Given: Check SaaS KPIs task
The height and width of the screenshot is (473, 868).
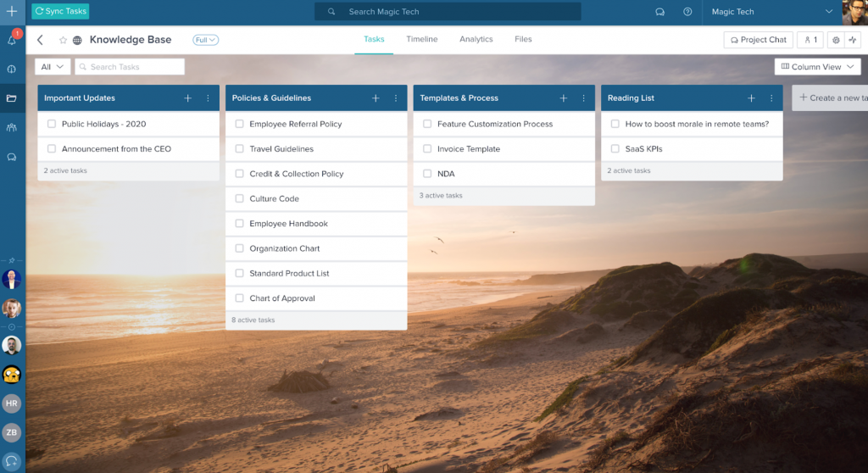Looking at the screenshot, I should (615, 149).
